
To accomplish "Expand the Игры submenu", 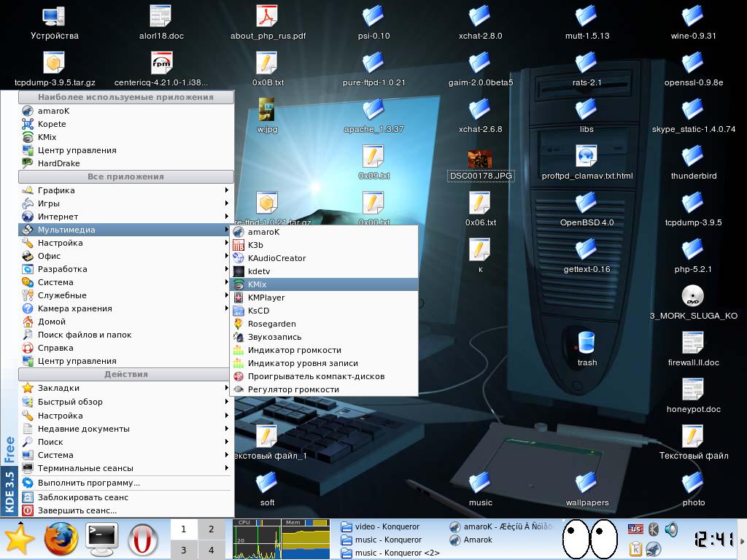I will [125, 203].
